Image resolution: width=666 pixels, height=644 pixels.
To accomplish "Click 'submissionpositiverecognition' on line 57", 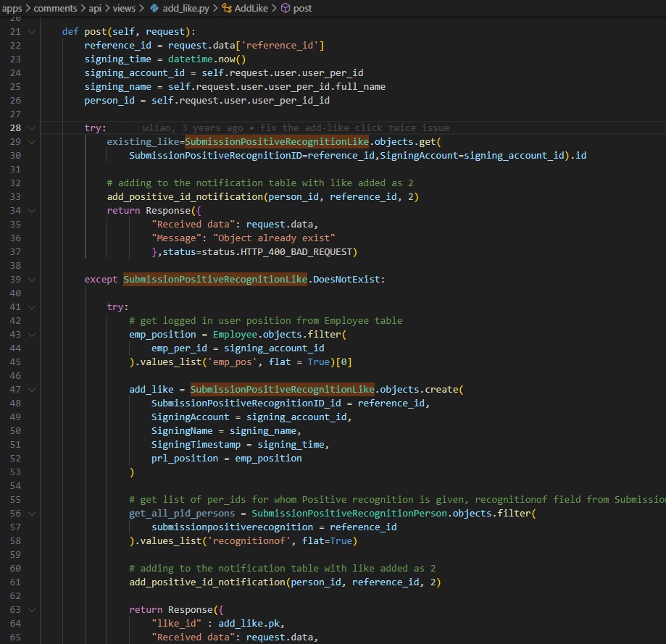I will pos(233,527).
